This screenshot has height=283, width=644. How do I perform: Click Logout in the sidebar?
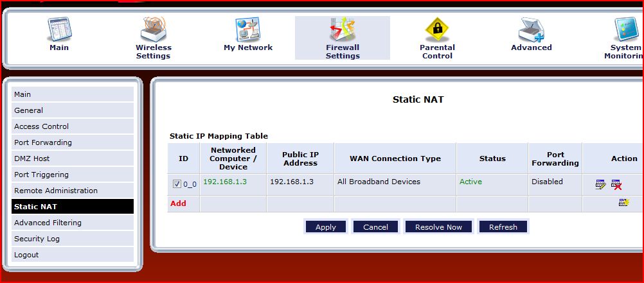73,254
